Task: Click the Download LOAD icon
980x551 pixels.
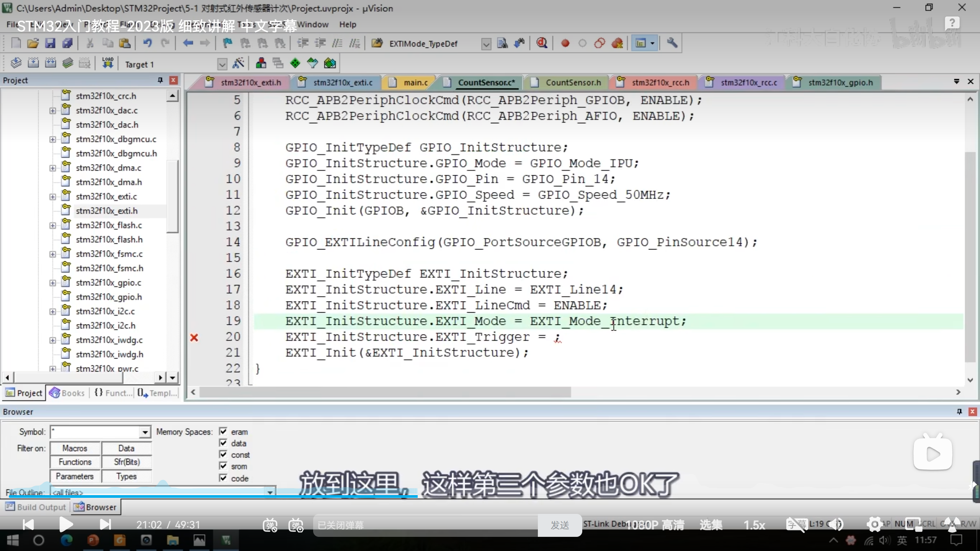Action: pyautogui.click(x=108, y=63)
